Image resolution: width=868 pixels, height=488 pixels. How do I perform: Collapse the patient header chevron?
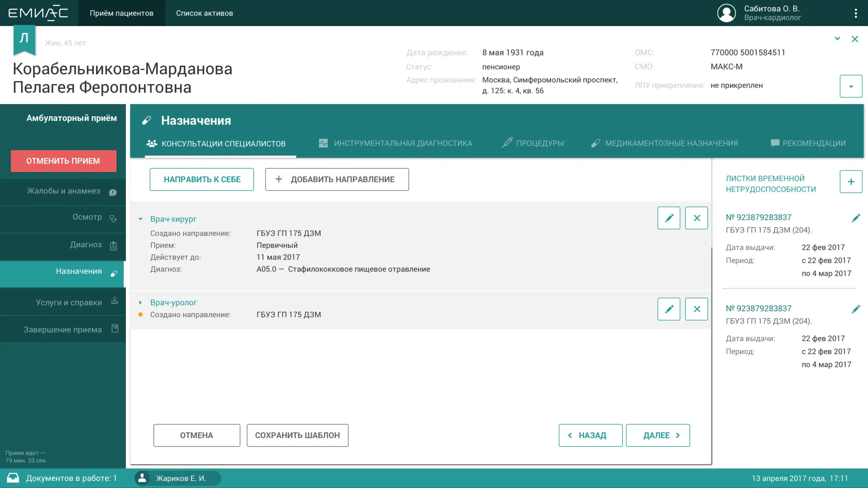pos(837,39)
